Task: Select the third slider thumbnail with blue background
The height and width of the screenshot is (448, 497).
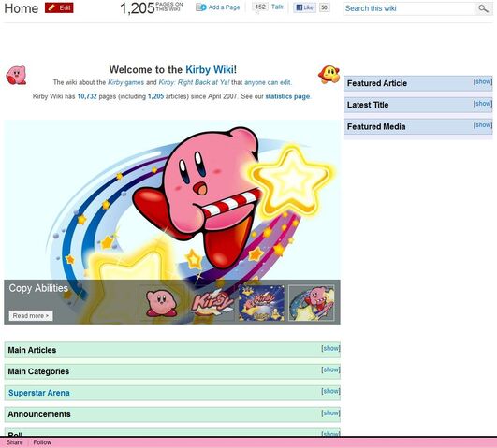Action: pos(261,303)
